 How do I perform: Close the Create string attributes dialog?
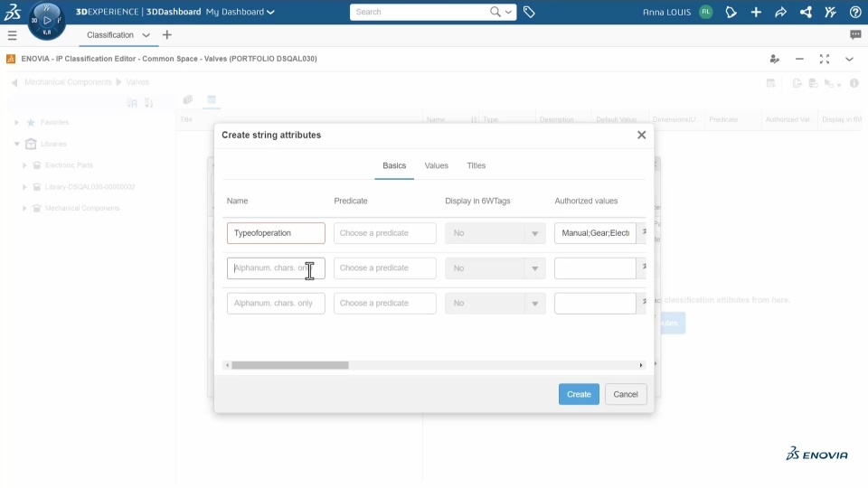642,135
